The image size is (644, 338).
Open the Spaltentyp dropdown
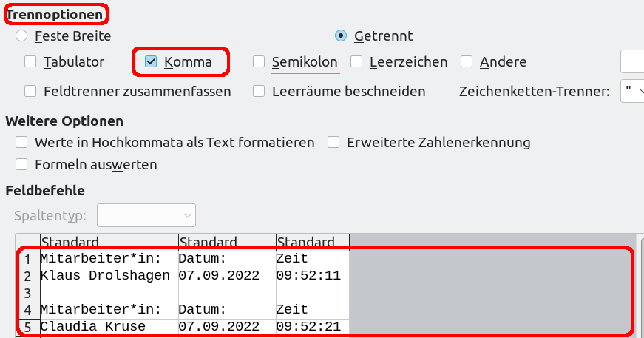coord(146,215)
